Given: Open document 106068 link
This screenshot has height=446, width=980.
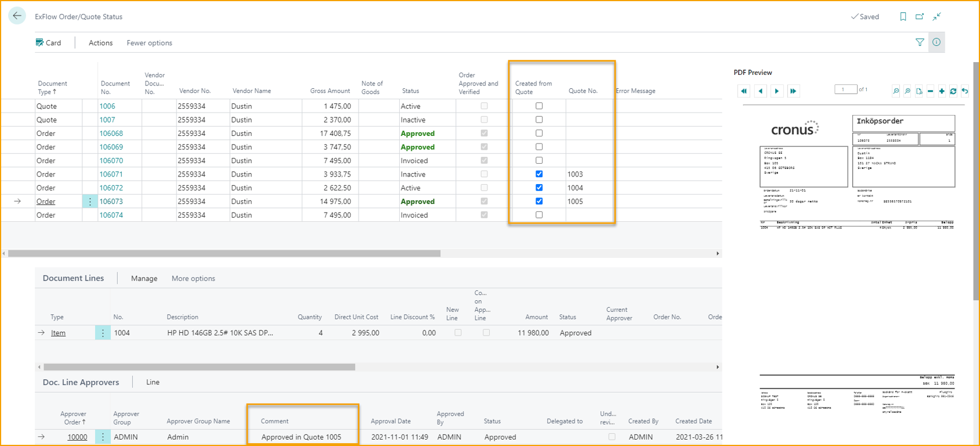Looking at the screenshot, I should (x=111, y=134).
